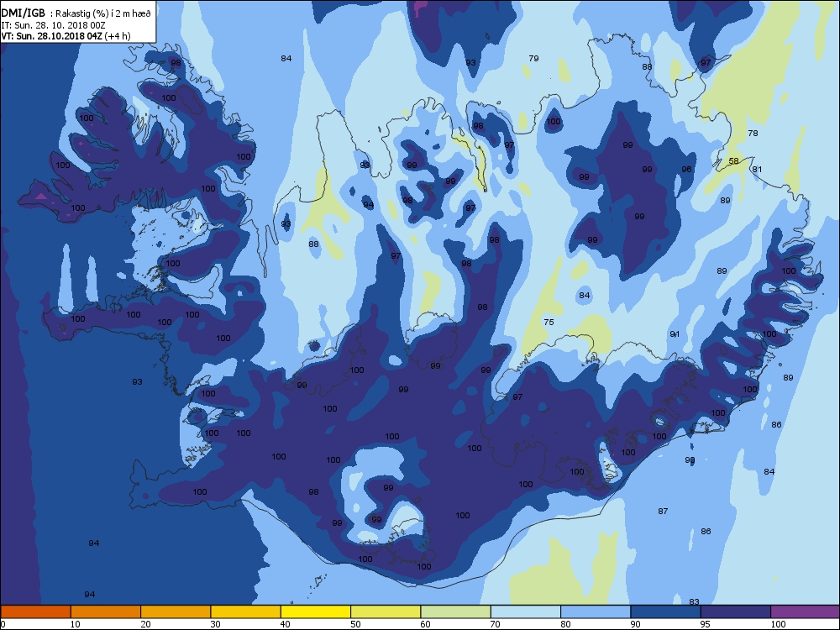
Task: Select the medium blue 90–95 legend swatch
Action: coord(666,612)
